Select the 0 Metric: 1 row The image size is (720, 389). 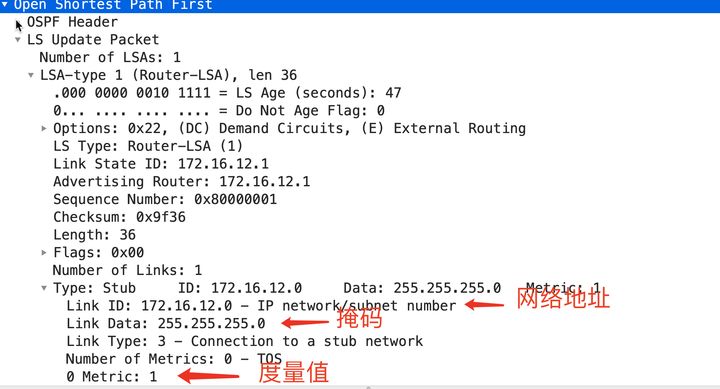[112, 377]
